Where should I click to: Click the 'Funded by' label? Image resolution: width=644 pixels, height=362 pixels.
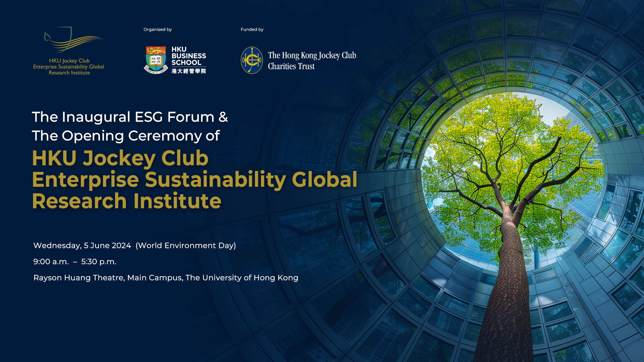click(252, 29)
